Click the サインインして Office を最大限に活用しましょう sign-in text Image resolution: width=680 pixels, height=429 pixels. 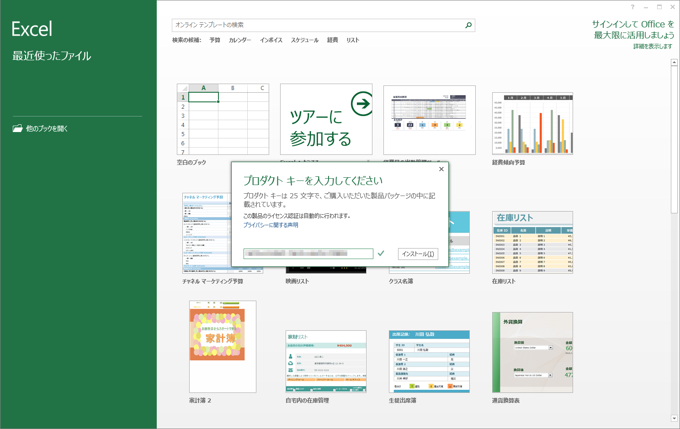pyautogui.click(x=633, y=29)
